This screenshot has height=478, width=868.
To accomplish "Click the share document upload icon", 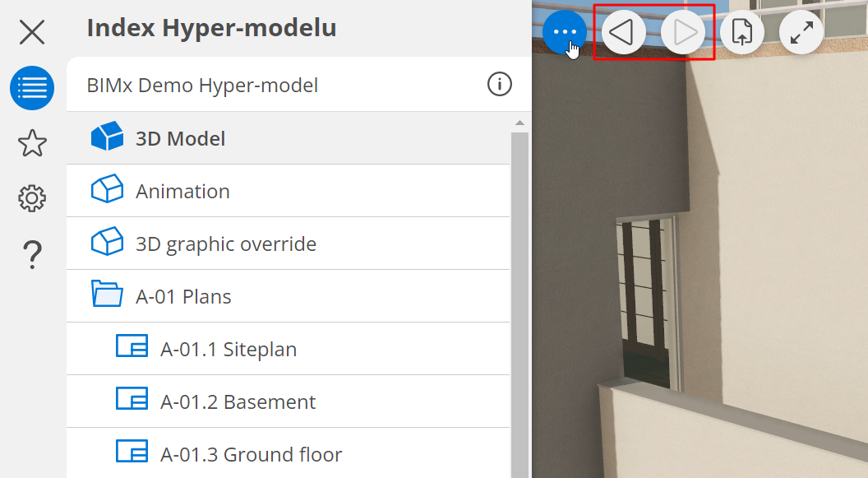I will pyautogui.click(x=742, y=31).
